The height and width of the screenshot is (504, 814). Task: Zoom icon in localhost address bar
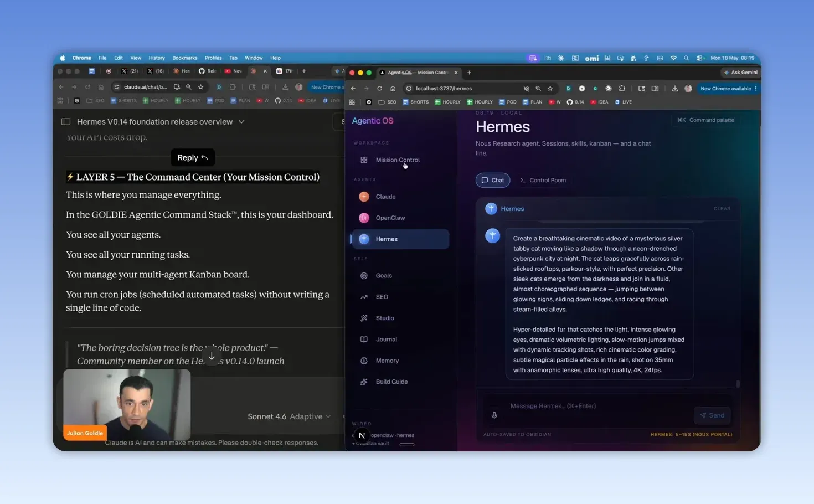pos(538,89)
